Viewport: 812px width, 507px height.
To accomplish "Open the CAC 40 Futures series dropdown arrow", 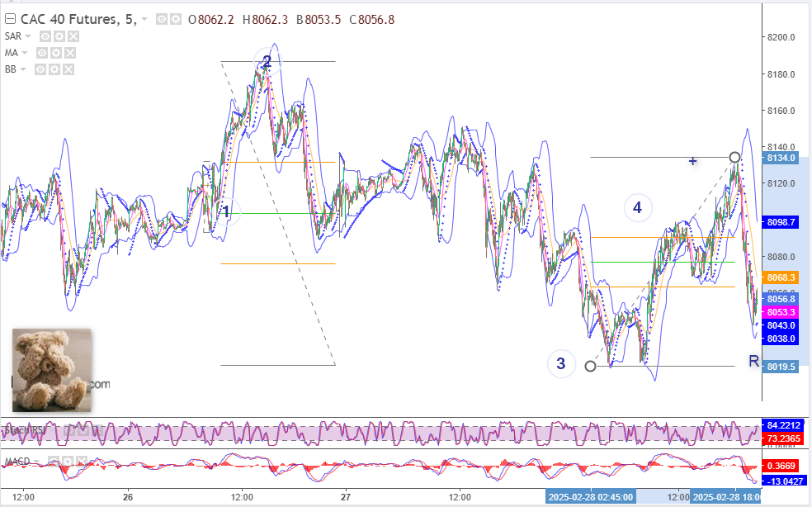I will point(144,20).
